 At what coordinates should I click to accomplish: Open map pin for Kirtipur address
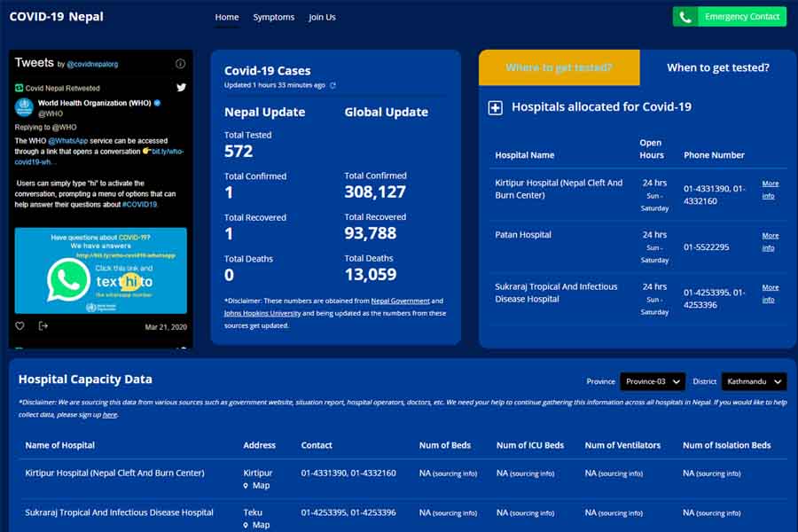coord(246,486)
